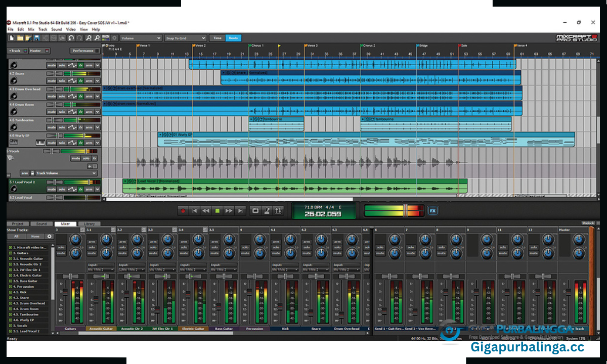Screen dimensions: 607x364
Task: Click the mixer-style icon right of Metronome
Action: pyautogui.click(x=278, y=210)
